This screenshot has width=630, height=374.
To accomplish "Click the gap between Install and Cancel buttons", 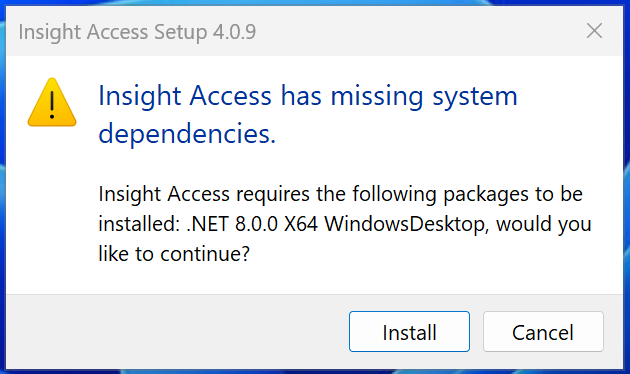I will click(x=477, y=331).
